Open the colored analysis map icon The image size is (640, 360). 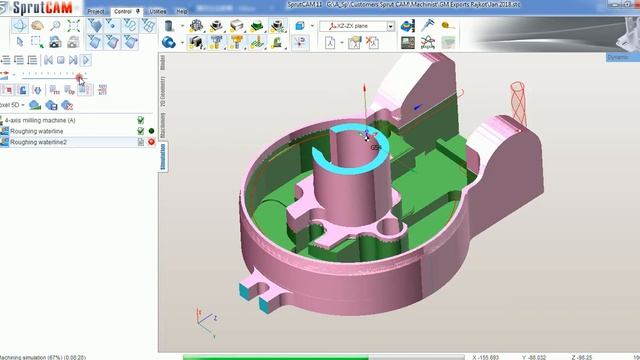(x=407, y=26)
